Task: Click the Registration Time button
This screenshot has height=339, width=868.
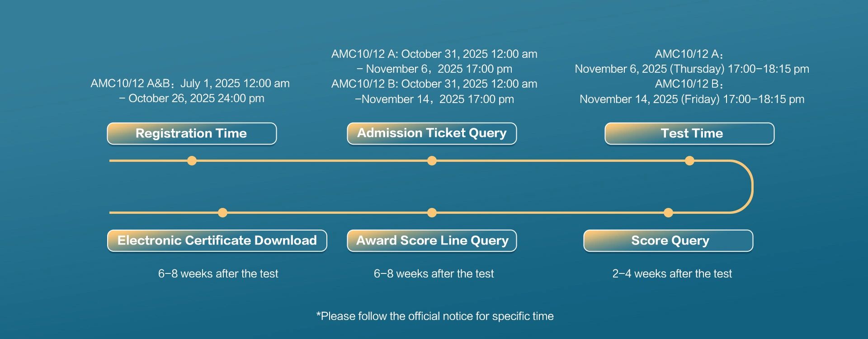Action: [192, 134]
